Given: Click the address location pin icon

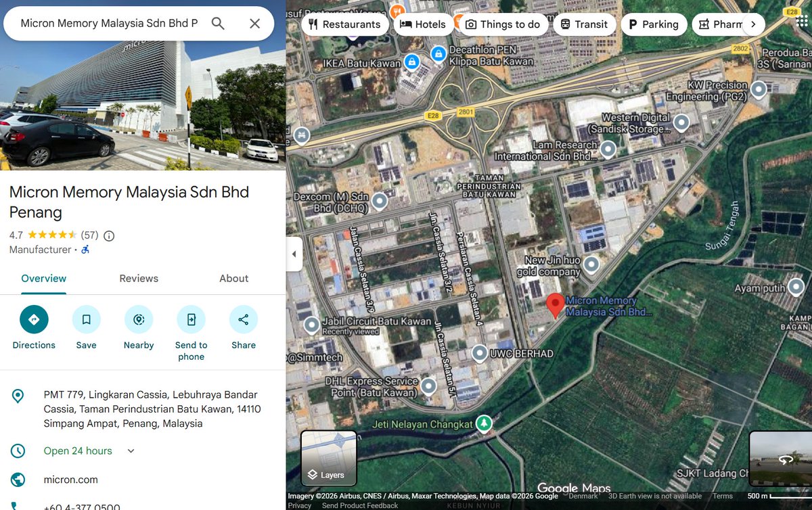Looking at the screenshot, I should (x=18, y=396).
